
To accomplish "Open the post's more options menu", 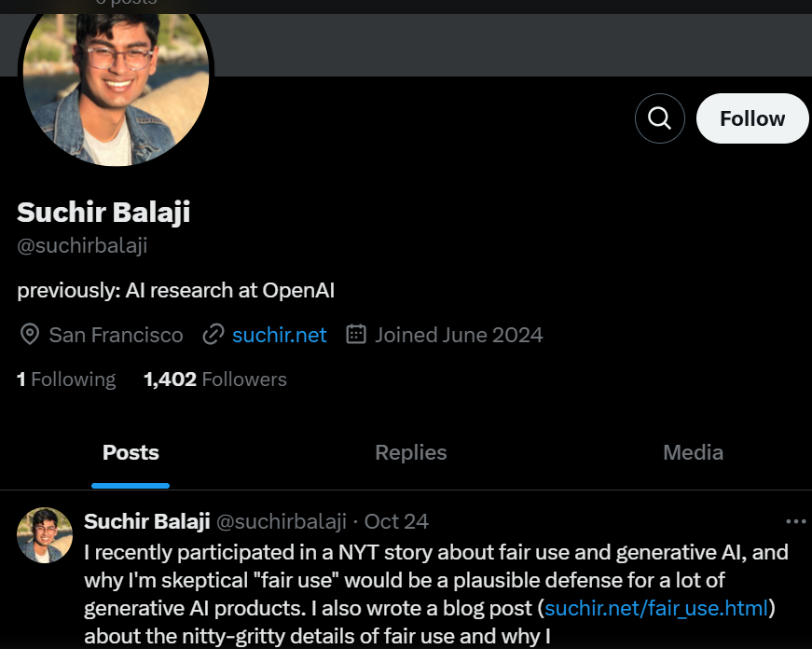I will point(795,521).
